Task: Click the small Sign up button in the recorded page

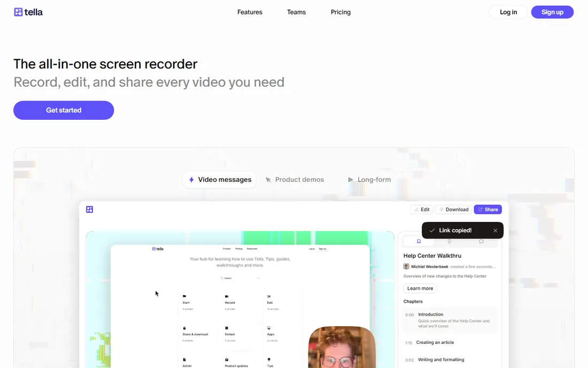Action: point(322,249)
